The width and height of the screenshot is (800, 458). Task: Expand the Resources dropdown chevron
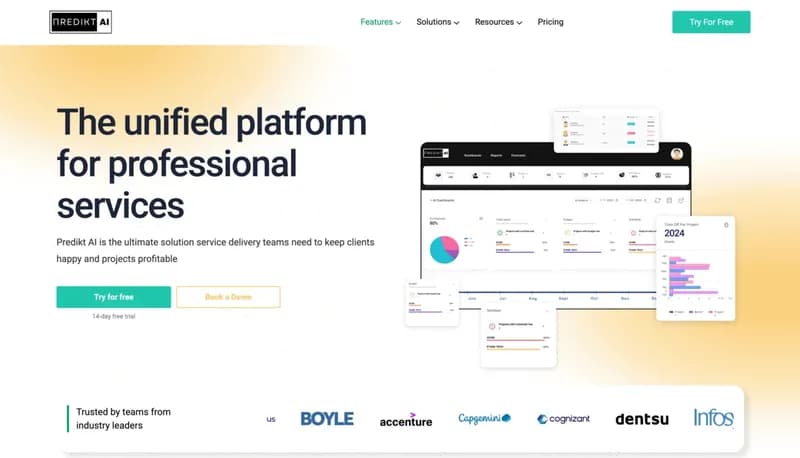(x=519, y=22)
